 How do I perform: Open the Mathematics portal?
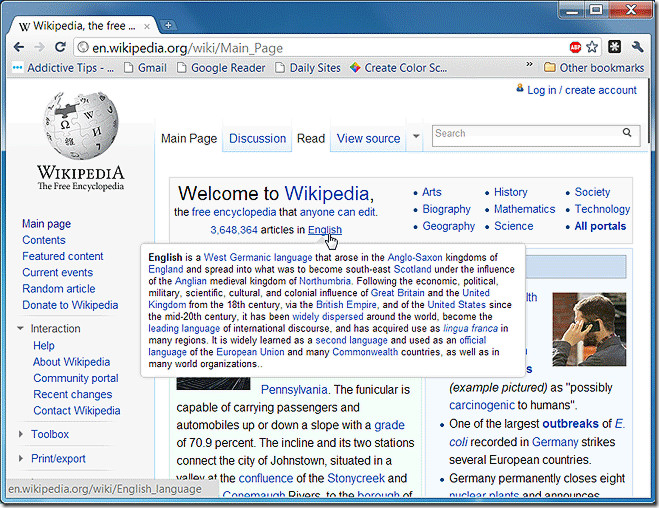pos(525,209)
